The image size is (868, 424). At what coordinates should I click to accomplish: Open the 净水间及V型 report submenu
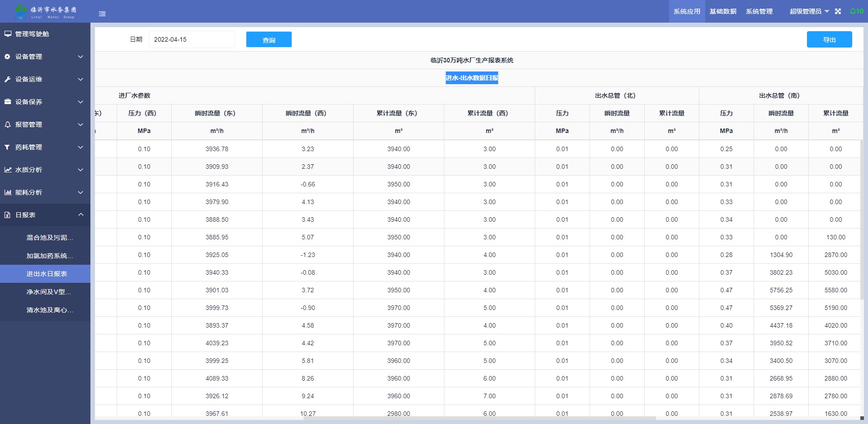(45, 292)
